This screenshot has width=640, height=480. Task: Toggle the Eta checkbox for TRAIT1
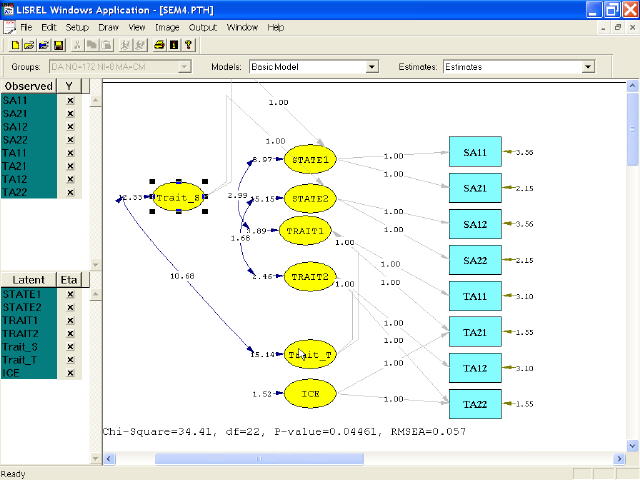tap(70, 321)
